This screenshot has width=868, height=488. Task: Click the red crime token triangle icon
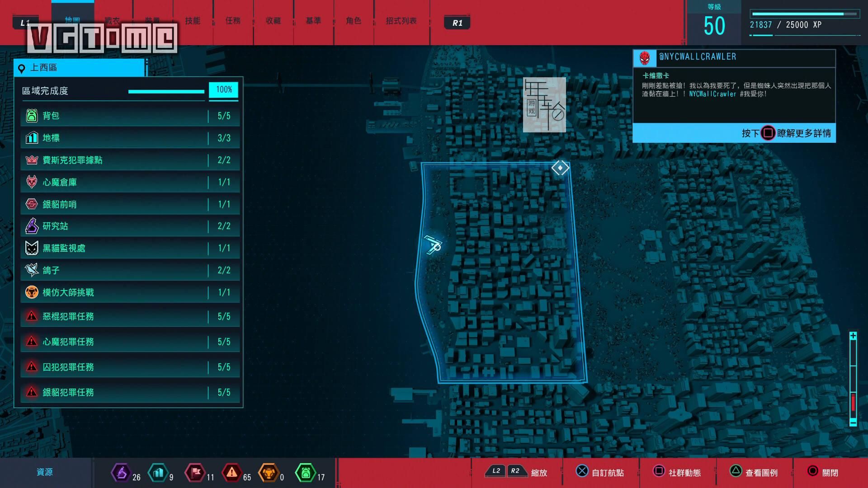coord(232,473)
